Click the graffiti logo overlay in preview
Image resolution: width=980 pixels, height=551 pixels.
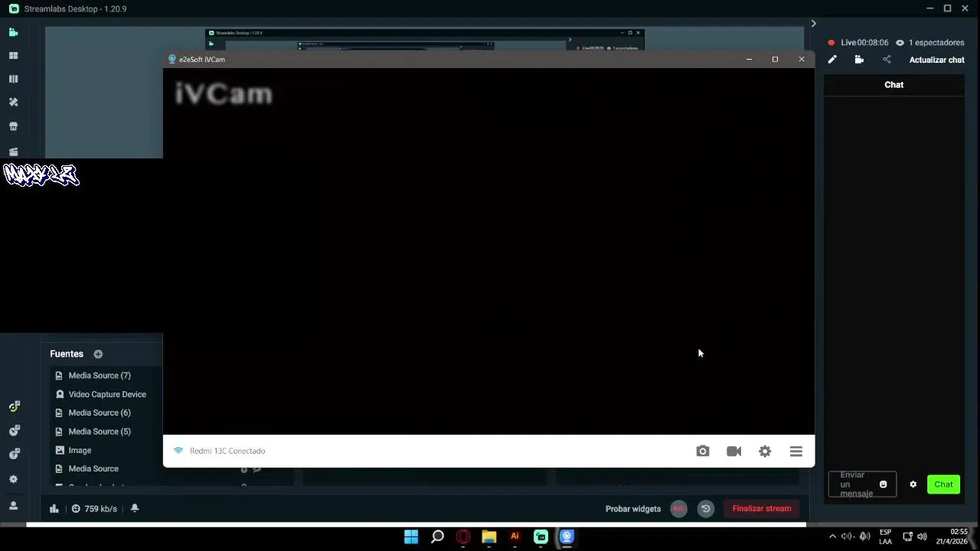(41, 175)
